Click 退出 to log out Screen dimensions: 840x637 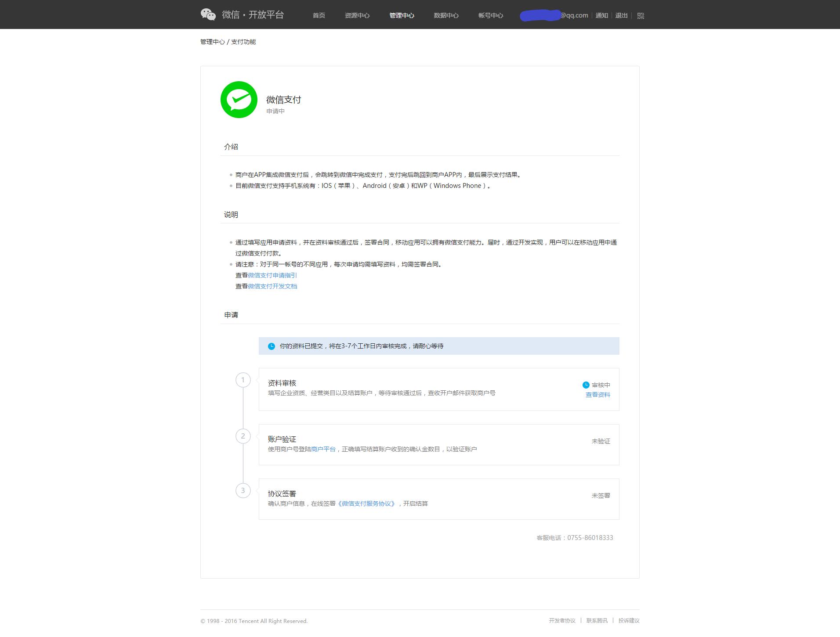(x=621, y=15)
